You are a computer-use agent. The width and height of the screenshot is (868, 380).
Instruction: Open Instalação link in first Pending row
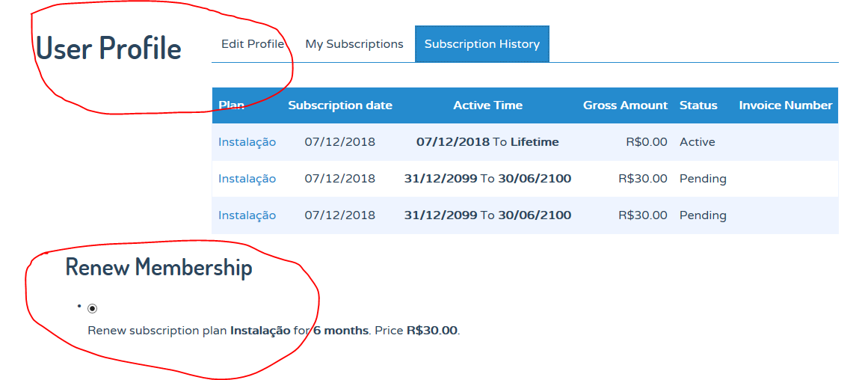tap(247, 178)
